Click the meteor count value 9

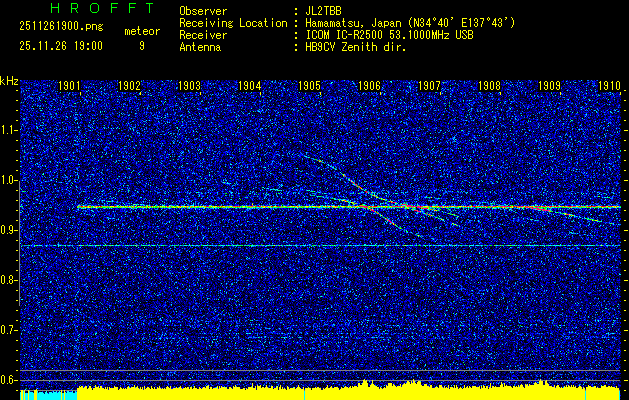(x=141, y=45)
